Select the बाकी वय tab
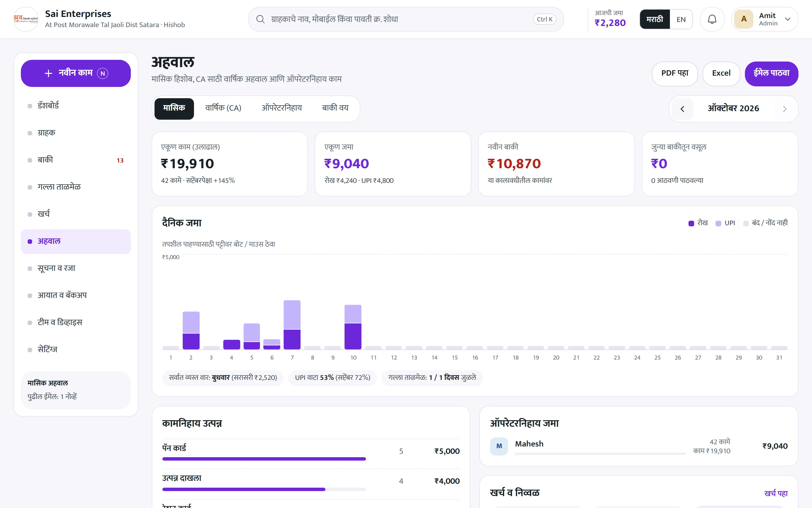 [x=335, y=109]
